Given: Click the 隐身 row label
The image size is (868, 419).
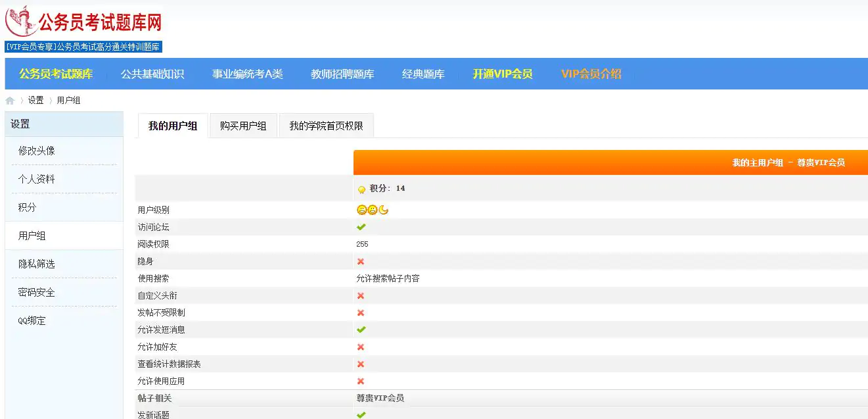Looking at the screenshot, I should point(145,261).
